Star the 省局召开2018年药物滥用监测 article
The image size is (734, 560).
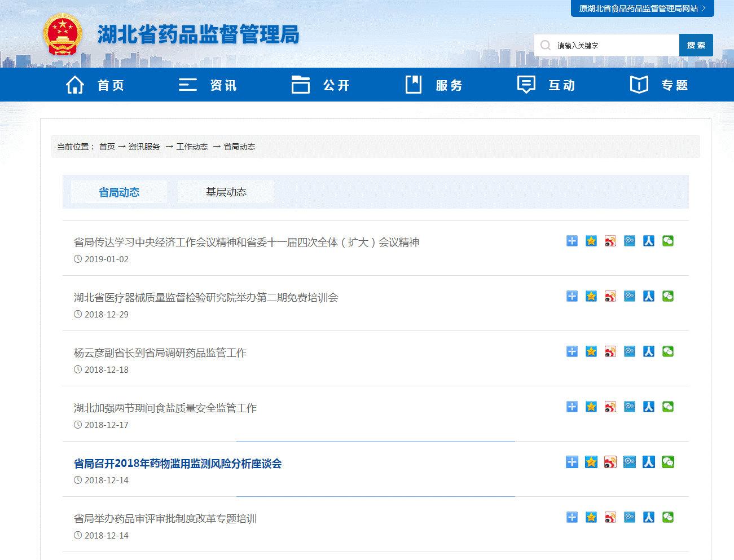[x=591, y=461]
